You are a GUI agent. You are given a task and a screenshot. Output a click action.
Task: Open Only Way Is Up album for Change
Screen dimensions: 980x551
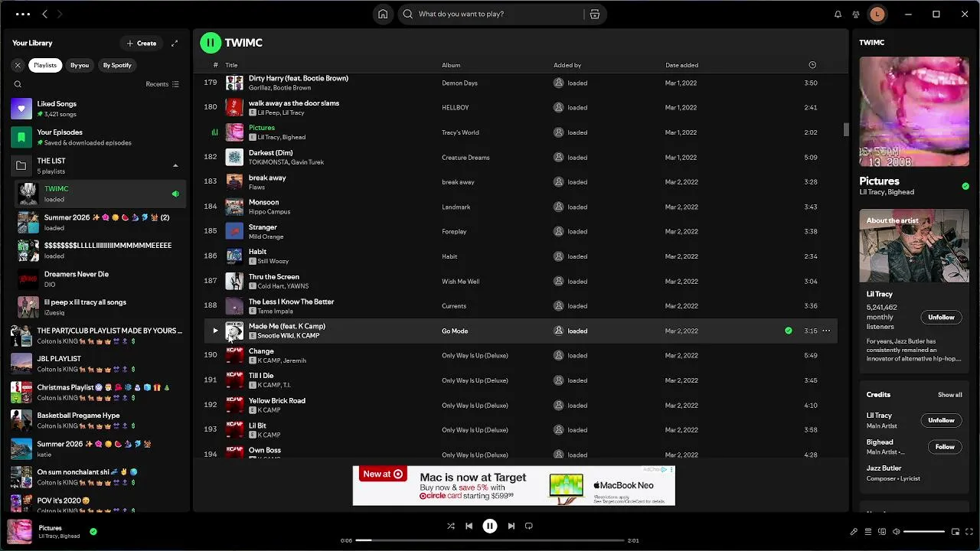click(x=475, y=356)
